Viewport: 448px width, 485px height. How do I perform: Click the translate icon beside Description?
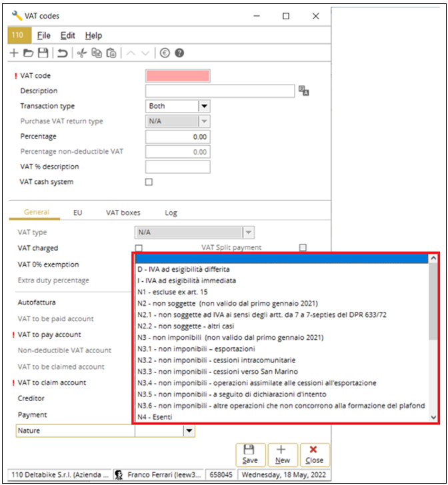click(x=304, y=91)
